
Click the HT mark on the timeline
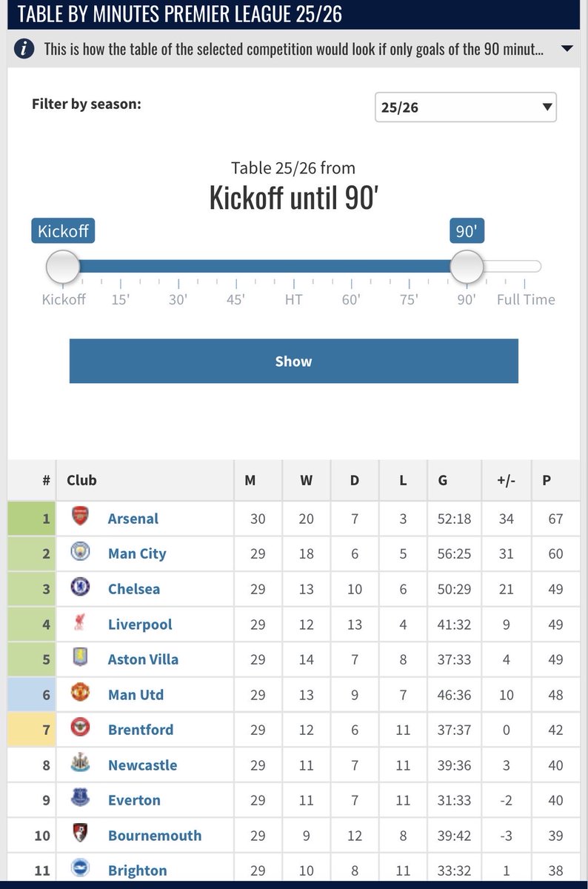294,300
